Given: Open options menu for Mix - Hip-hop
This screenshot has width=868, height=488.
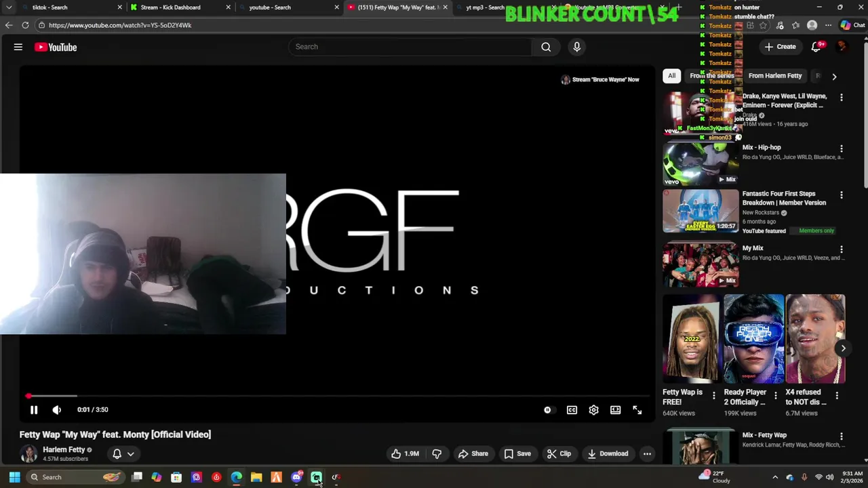Looking at the screenshot, I should pyautogui.click(x=842, y=148).
